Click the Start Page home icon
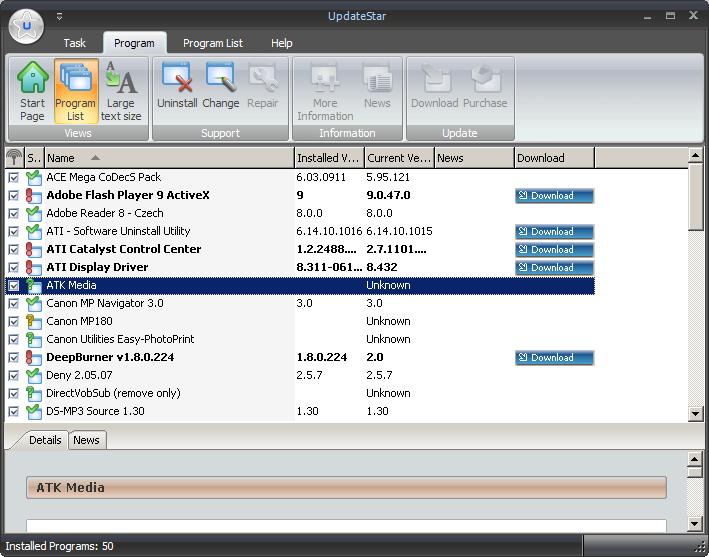709x557 pixels. tap(33, 80)
